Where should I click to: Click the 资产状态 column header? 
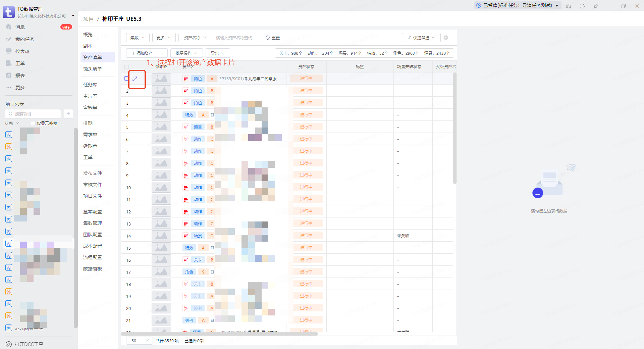click(306, 67)
